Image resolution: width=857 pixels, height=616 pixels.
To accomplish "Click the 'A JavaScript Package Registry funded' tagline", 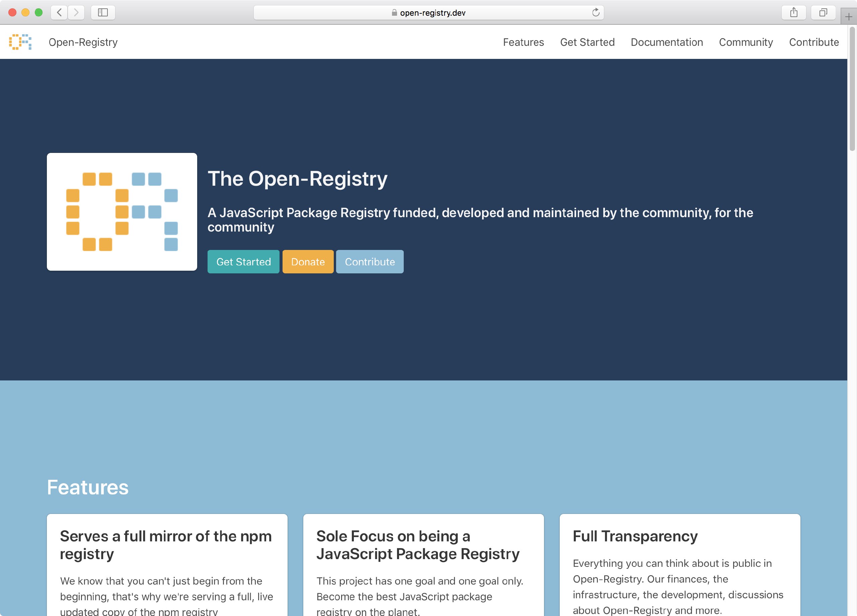I will tap(480, 220).
